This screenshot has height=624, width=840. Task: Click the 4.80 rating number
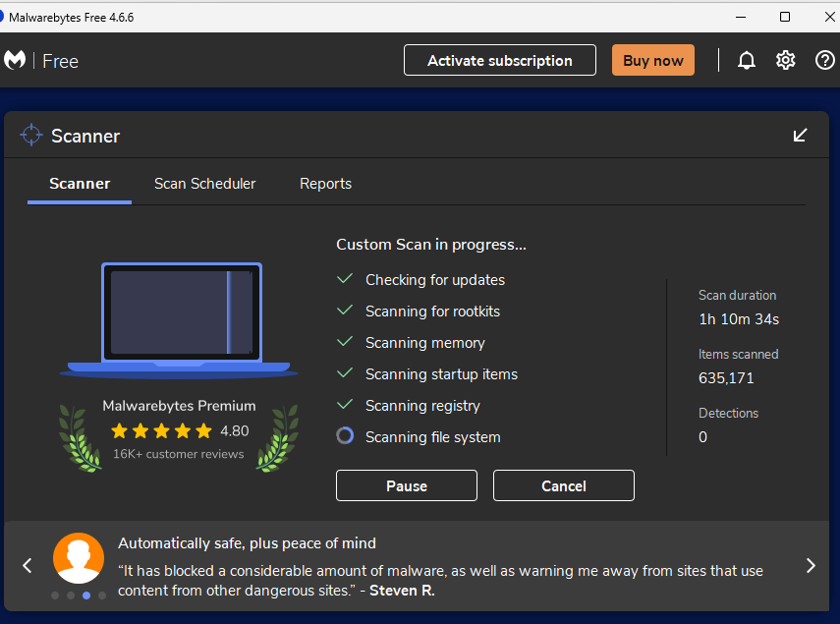coord(235,430)
